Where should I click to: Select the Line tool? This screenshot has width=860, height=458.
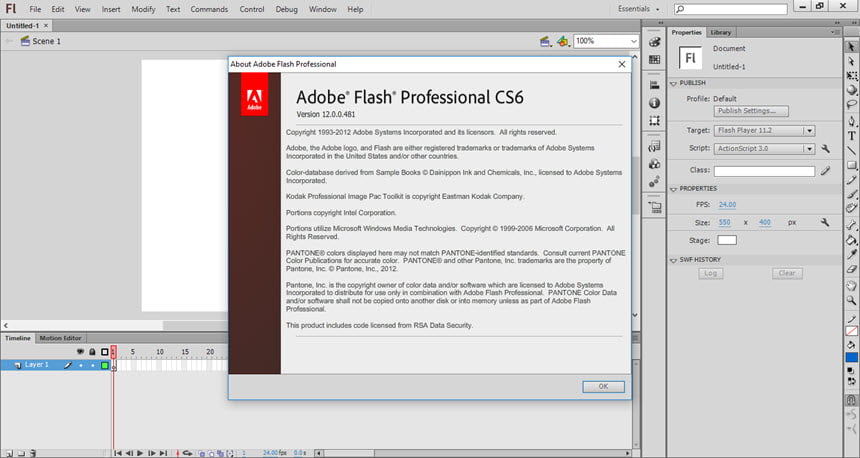click(x=852, y=150)
